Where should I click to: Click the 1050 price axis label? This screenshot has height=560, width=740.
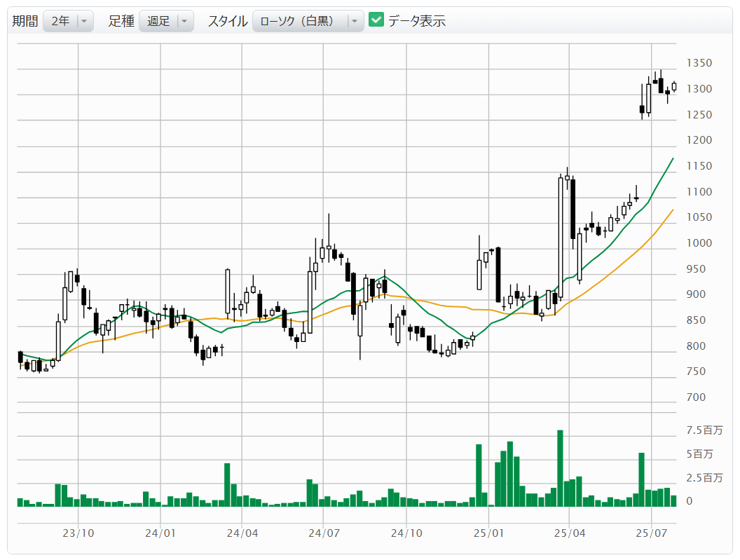699,217
